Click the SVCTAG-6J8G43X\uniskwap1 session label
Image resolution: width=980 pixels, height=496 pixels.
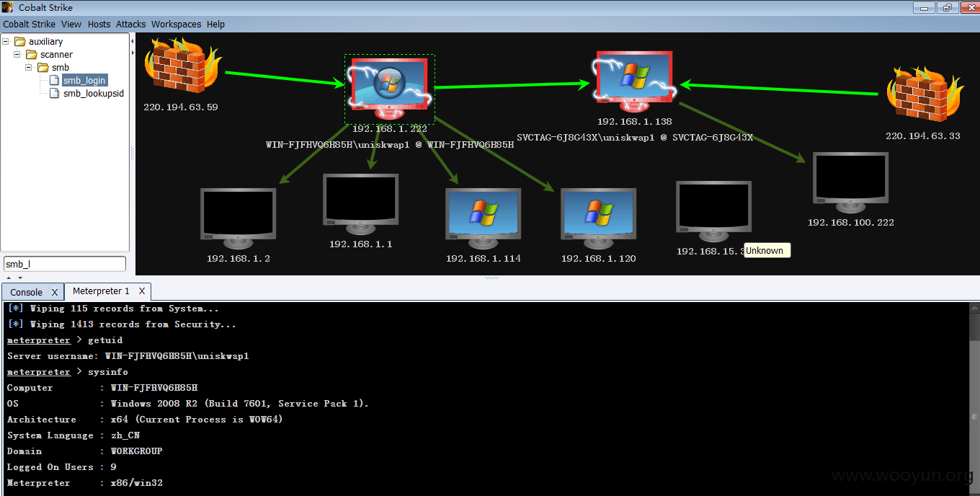(x=635, y=137)
